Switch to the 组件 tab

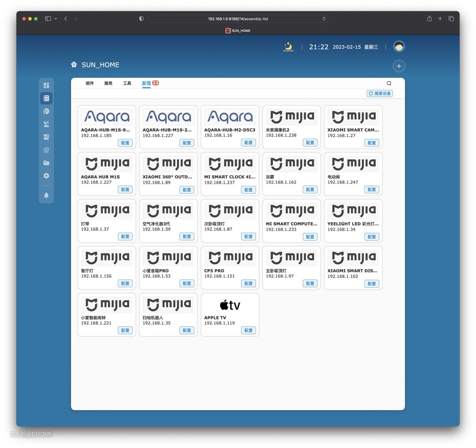pos(89,83)
